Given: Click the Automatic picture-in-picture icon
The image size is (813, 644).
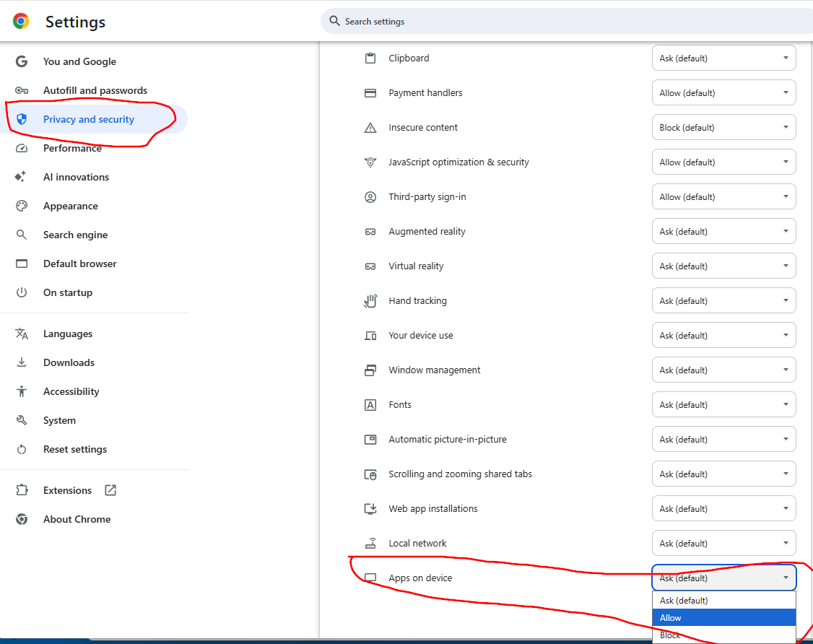Looking at the screenshot, I should tap(370, 440).
